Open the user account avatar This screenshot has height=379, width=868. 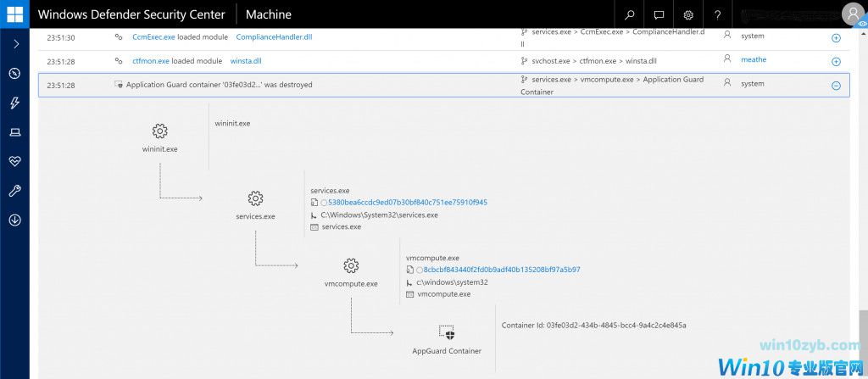853,14
